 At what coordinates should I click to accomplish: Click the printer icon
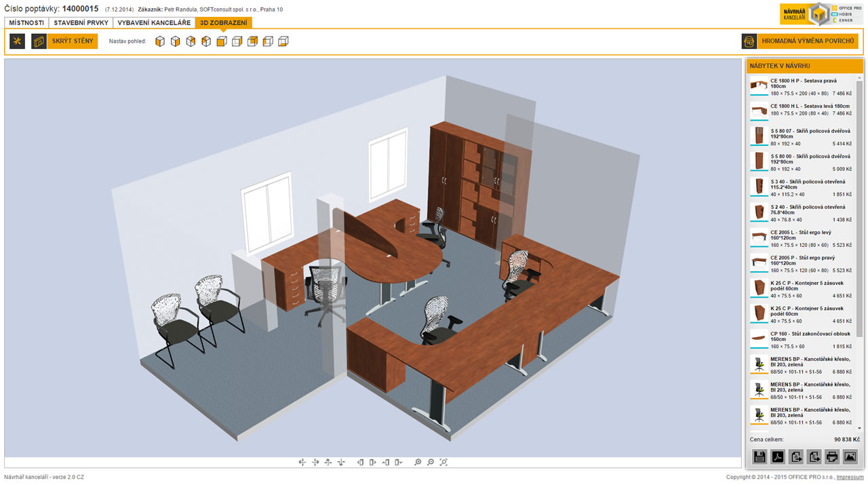[x=832, y=457]
